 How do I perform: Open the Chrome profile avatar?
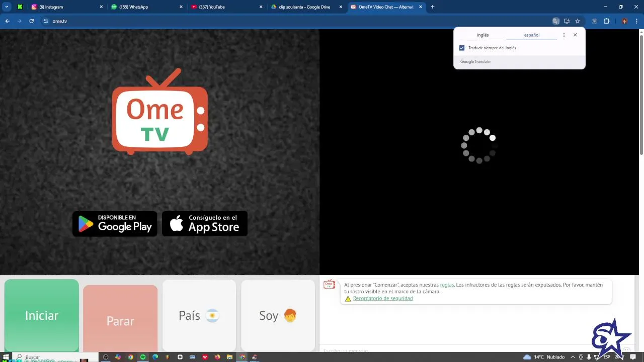click(624, 21)
